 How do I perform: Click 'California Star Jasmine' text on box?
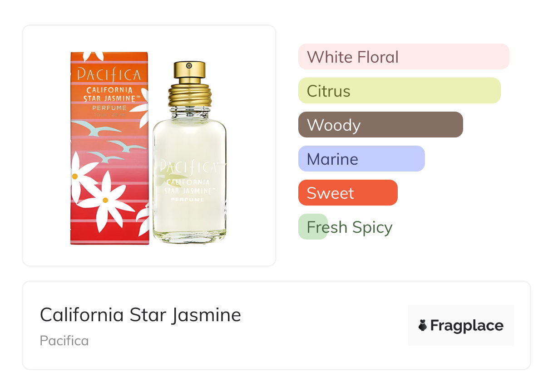coord(109,94)
